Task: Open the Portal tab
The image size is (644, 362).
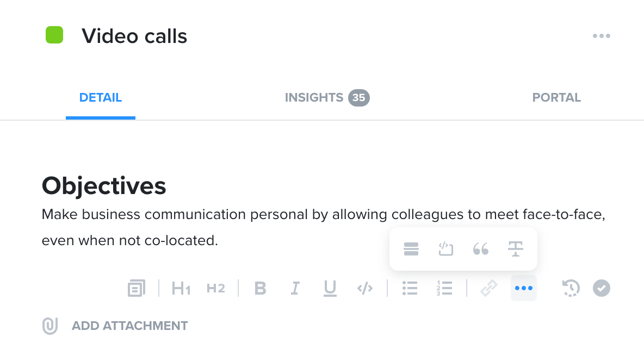Action: 556,98
